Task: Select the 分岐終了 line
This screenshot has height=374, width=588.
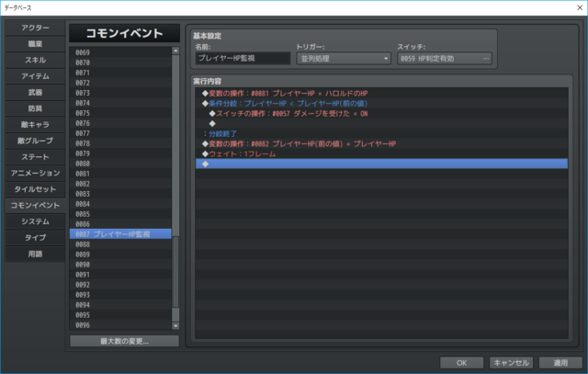Action: (381, 133)
